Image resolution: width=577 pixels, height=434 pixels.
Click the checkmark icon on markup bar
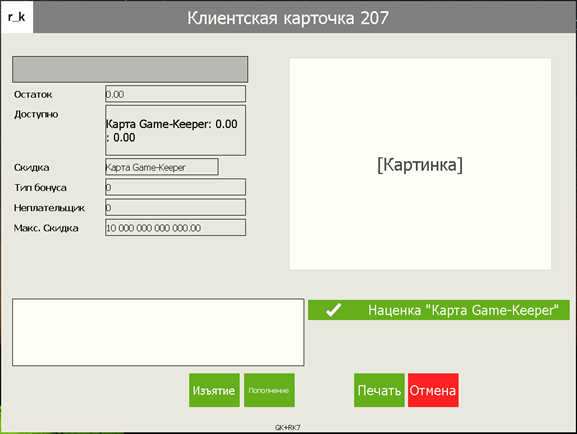(333, 310)
